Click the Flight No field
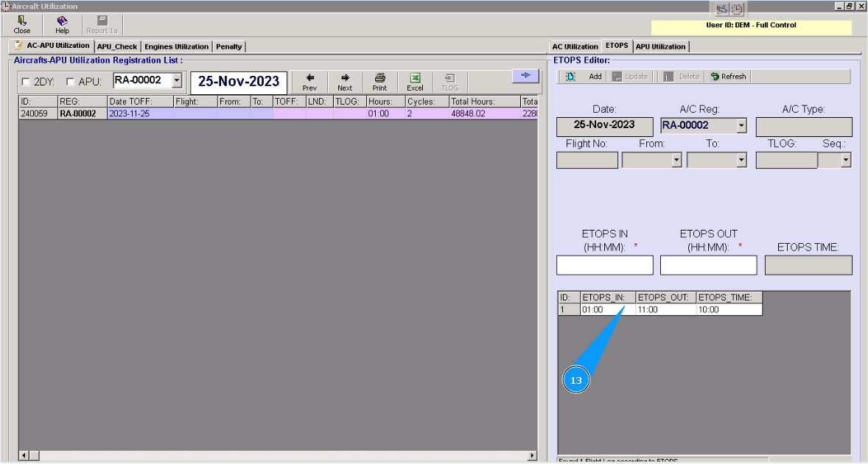 click(x=587, y=161)
